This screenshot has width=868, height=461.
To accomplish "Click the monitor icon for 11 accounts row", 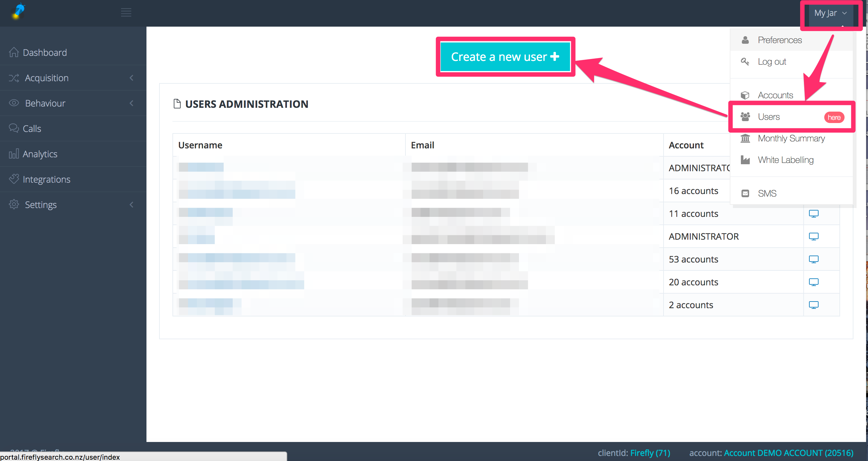I will tap(813, 214).
